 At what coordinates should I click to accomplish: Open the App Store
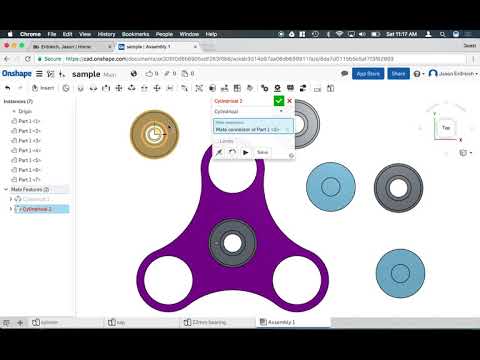point(368,74)
